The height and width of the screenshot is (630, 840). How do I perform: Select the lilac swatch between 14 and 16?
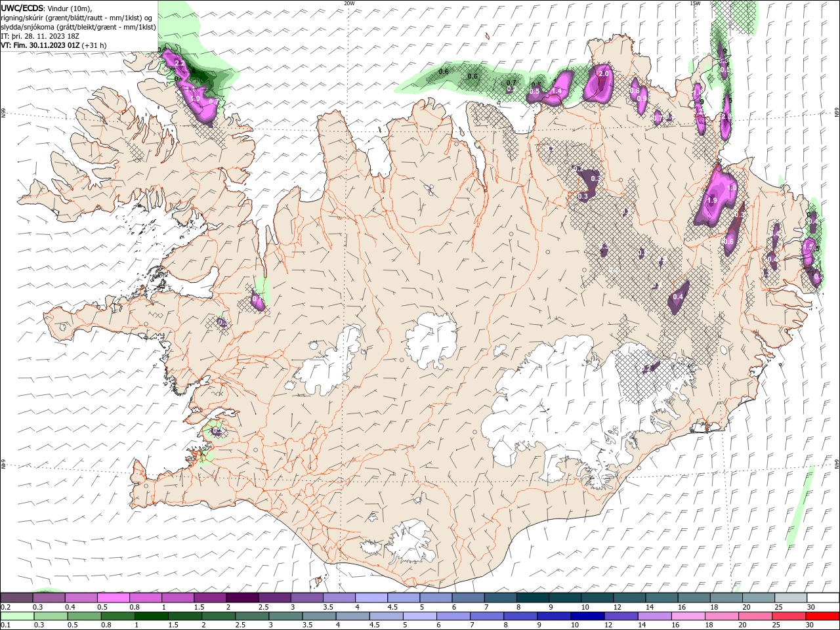654,616
